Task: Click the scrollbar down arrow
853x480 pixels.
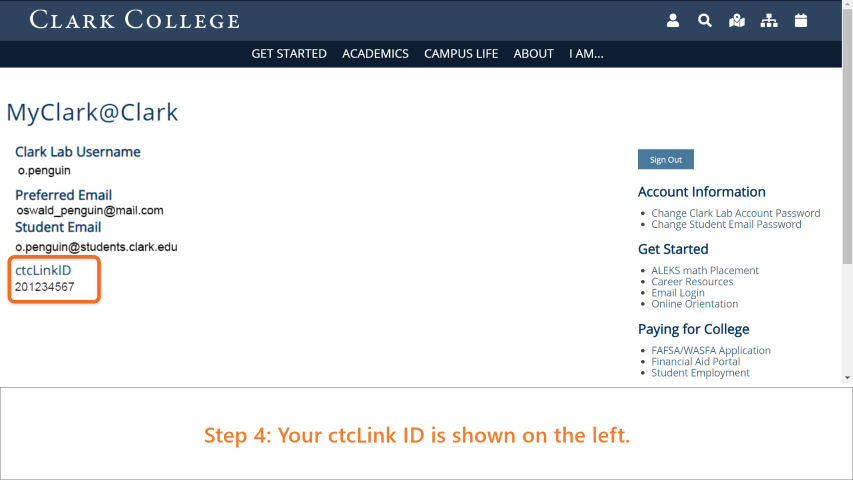Action: [x=847, y=377]
